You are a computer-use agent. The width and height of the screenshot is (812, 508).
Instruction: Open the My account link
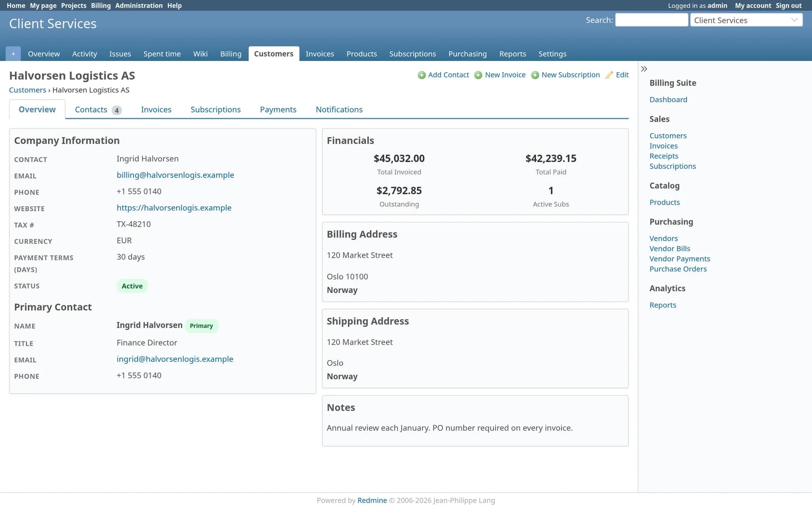(x=753, y=5)
